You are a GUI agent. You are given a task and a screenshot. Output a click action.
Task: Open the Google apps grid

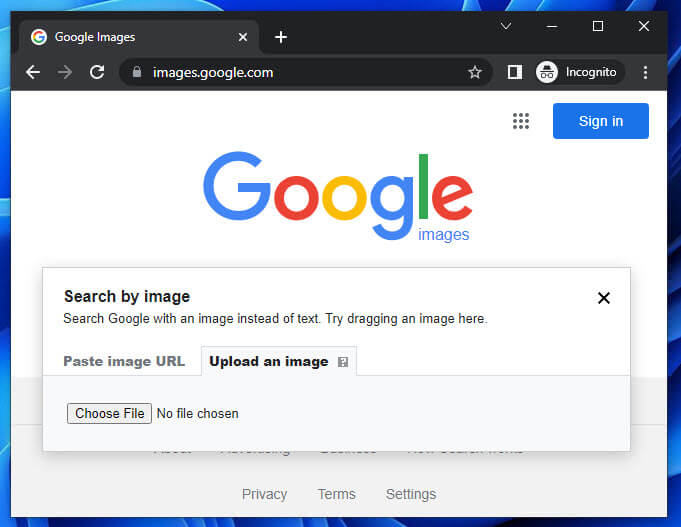coord(521,121)
